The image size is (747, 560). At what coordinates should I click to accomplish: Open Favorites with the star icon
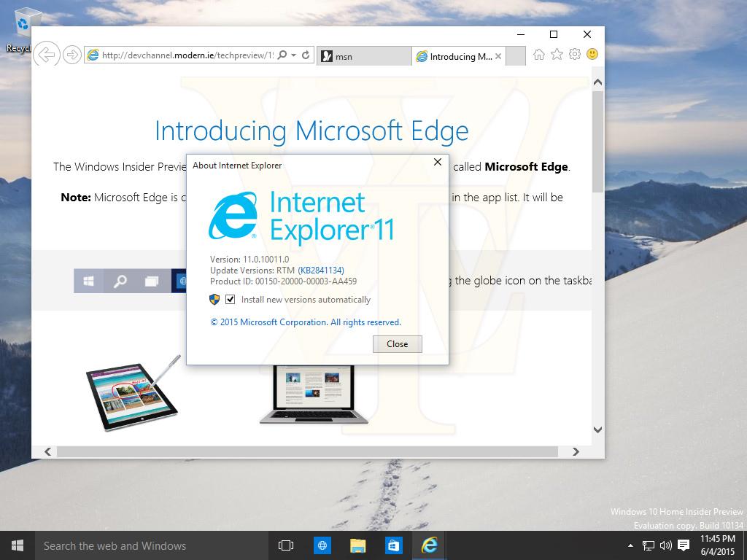tap(557, 54)
